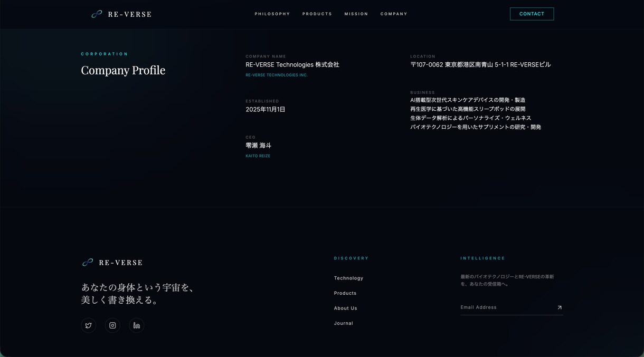Select the DISCOVERY footer heading
The image size is (644, 357).
352,258
